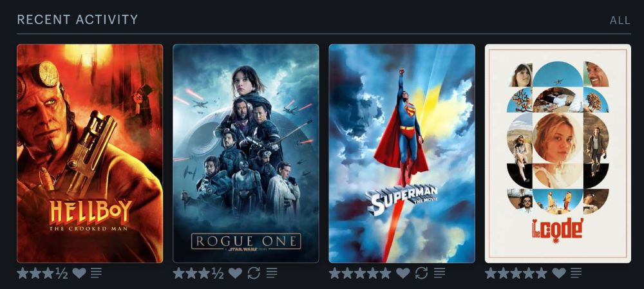The height and width of the screenshot is (289, 644).
Task: Open the review icon under Hellboy
Action: click(96, 273)
